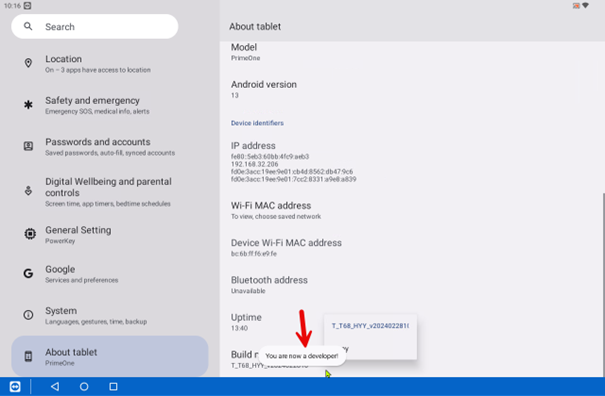The width and height of the screenshot is (605, 396).
Task: Click the Safety and emergency asterisk icon
Action: (28, 105)
